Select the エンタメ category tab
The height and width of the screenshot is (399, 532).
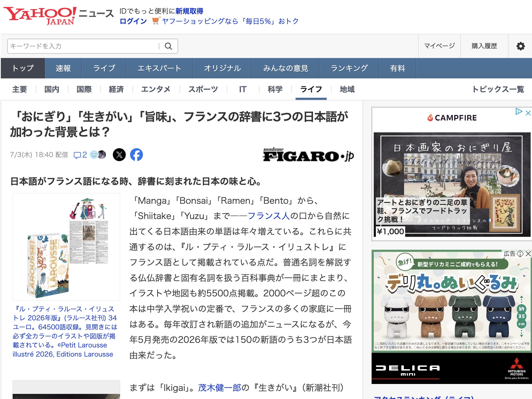coord(156,89)
